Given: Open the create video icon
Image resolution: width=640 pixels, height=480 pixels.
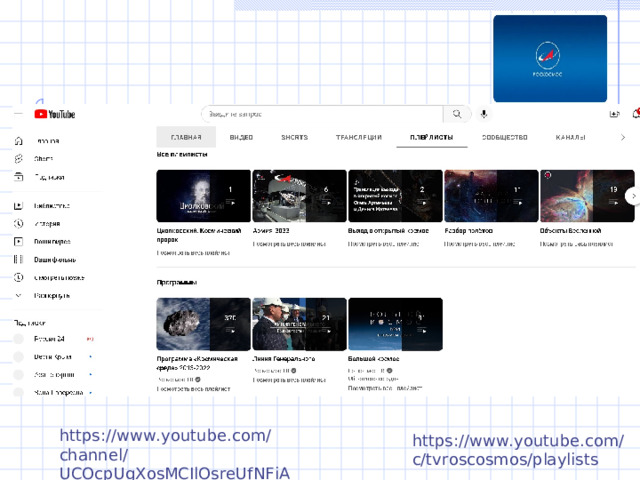Looking at the screenshot, I should pos(614,114).
